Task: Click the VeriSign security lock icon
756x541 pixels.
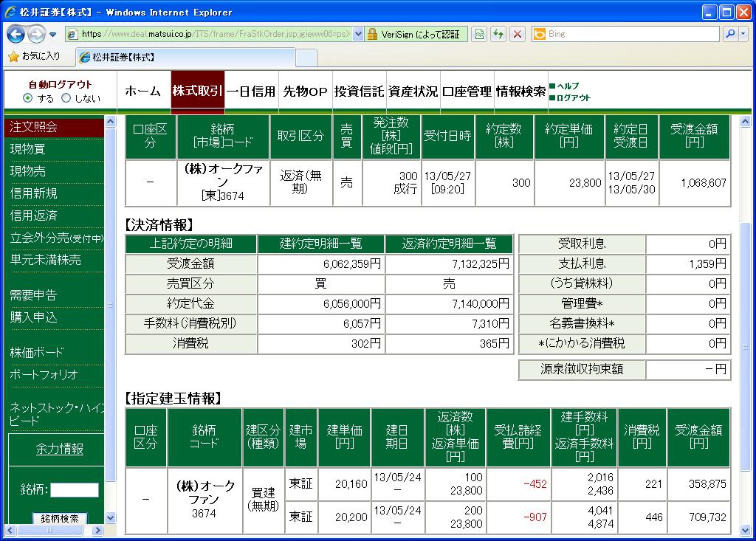Action: coord(373,34)
